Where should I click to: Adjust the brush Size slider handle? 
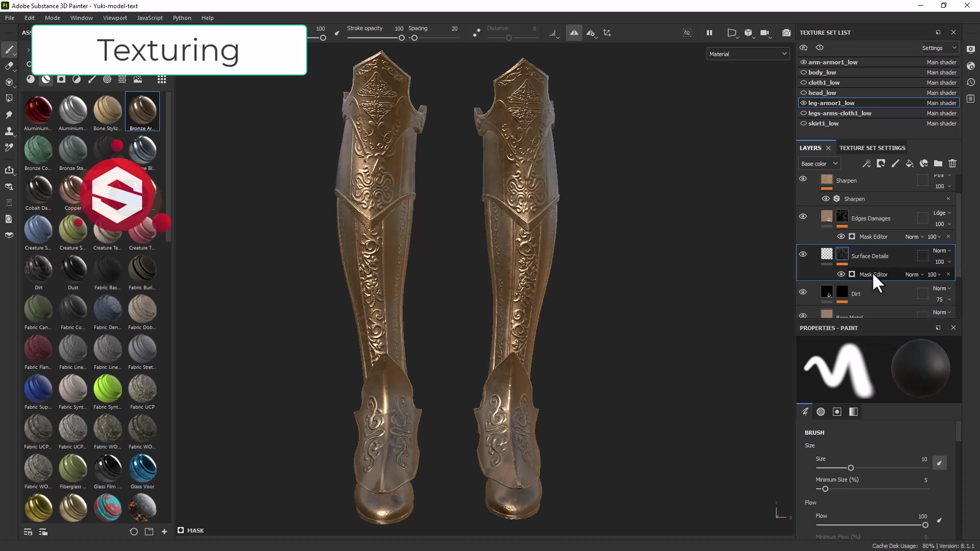click(850, 468)
